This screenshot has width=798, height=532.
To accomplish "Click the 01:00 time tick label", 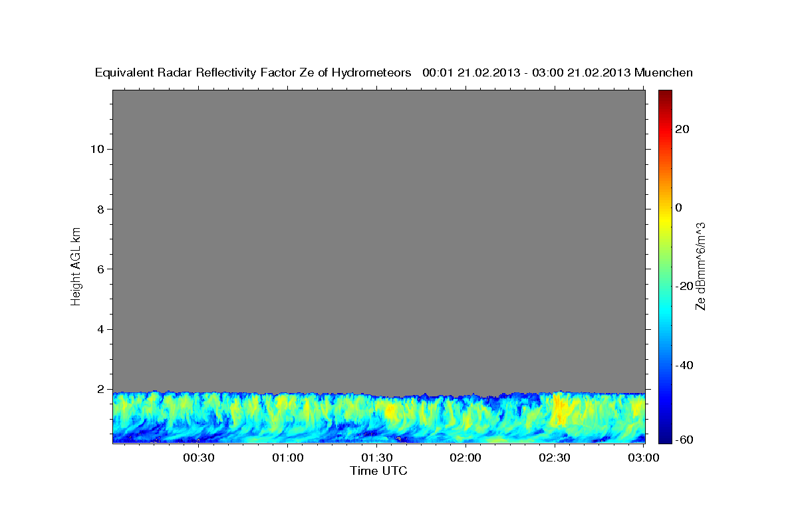I will 288,458.
